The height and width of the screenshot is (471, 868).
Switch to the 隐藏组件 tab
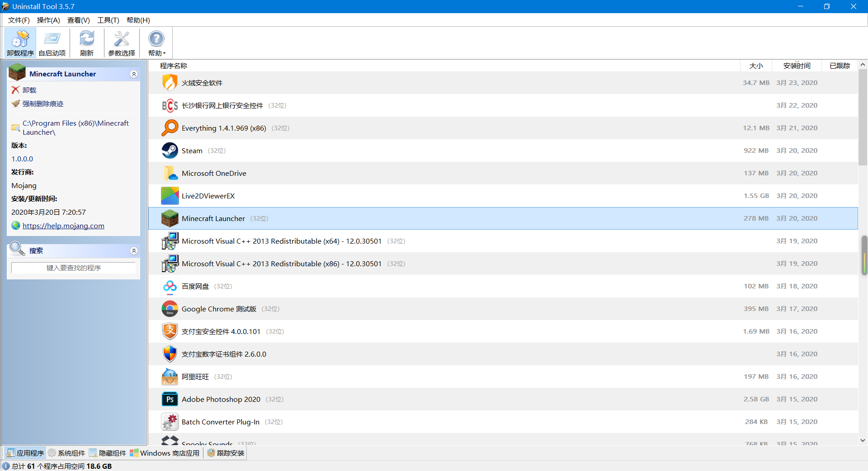(x=108, y=453)
